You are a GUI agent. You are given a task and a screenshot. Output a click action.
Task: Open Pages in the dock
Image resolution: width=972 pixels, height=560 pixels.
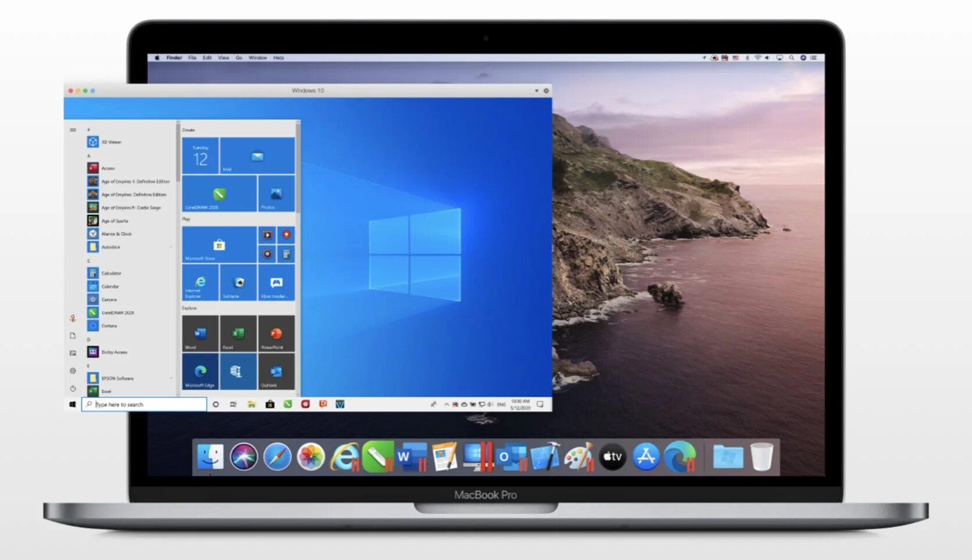point(445,457)
